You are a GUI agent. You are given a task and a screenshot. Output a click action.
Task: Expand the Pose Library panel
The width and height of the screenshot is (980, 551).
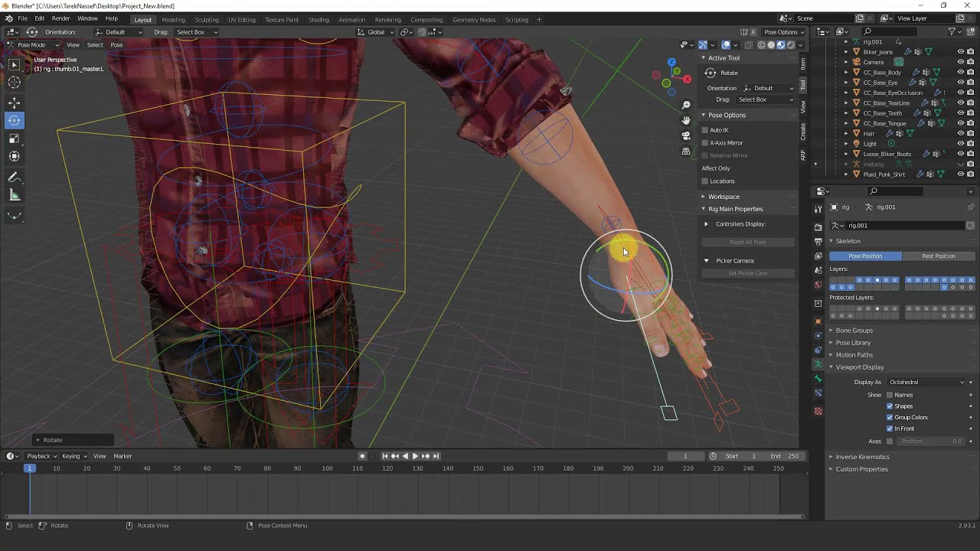pyautogui.click(x=853, y=343)
